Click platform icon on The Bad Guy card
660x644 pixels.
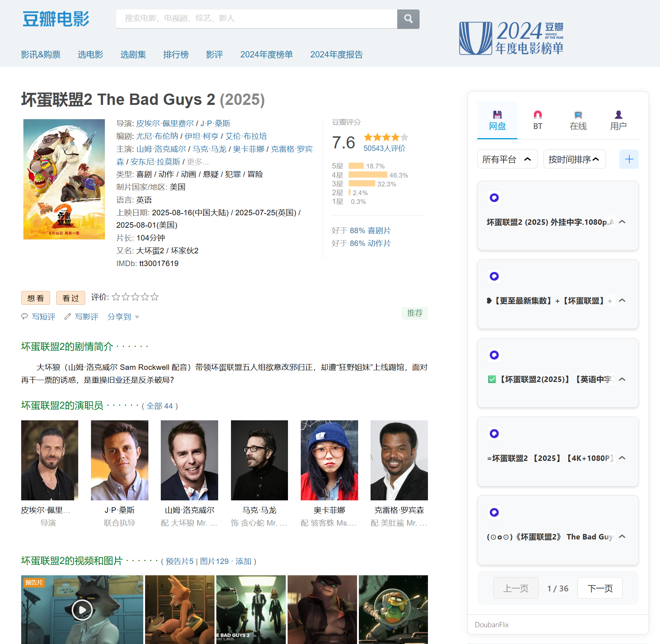[x=494, y=512]
